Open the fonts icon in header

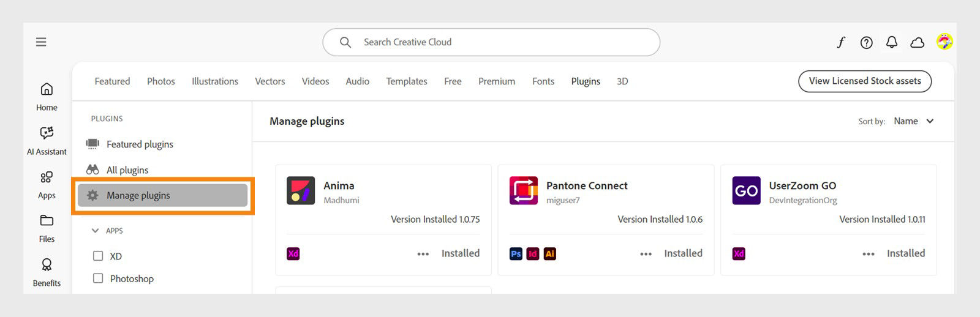click(x=841, y=42)
